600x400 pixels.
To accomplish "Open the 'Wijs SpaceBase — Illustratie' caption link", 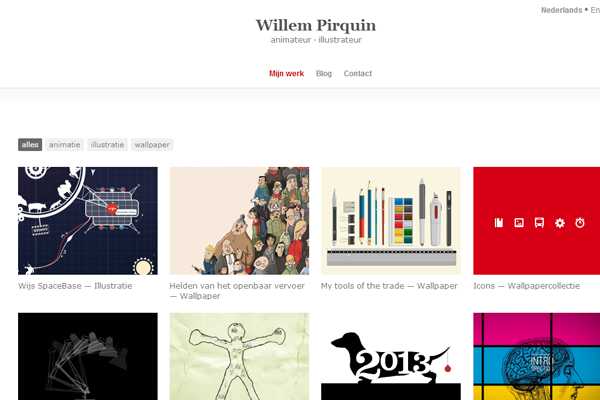I will (x=75, y=286).
